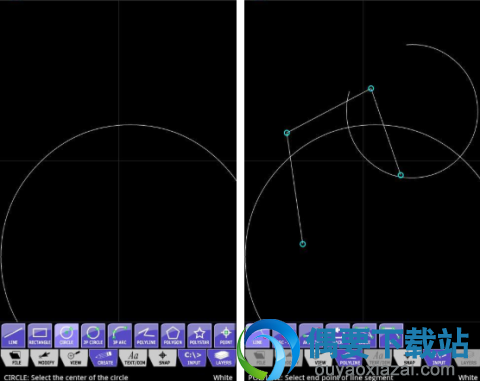Expand the Modify tools menu

coord(45,358)
